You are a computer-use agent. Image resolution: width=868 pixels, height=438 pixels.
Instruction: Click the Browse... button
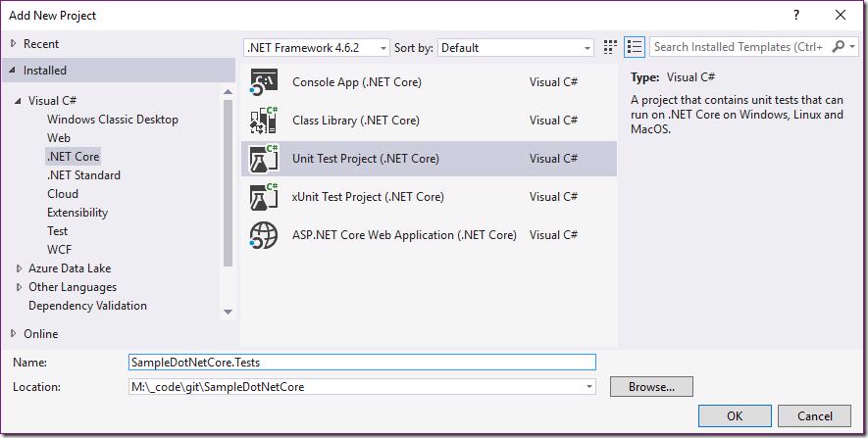[x=651, y=387]
